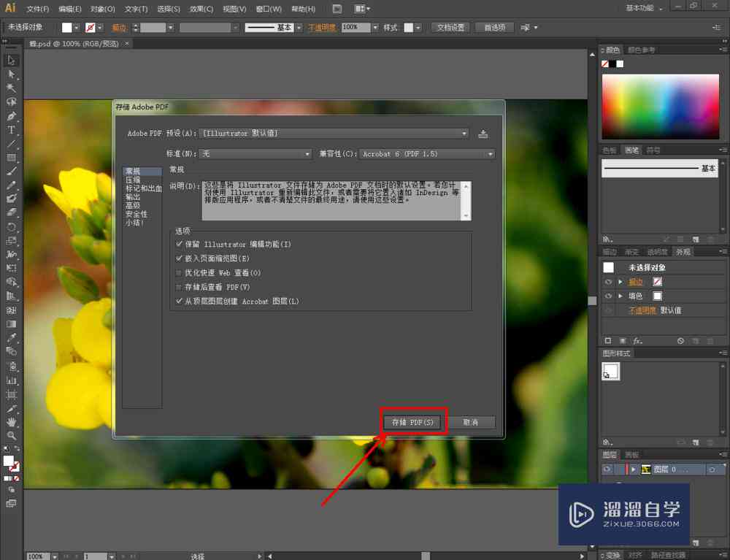Select Compression category in dialog list
Viewport: 730px width, 560px height.
pyautogui.click(x=133, y=180)
